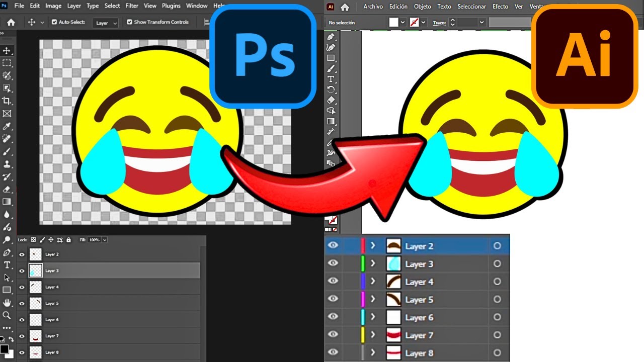644x362 pixels.
Task: Click Layer 3 name in Illustrator Layers
Action: tap(419, 264)
